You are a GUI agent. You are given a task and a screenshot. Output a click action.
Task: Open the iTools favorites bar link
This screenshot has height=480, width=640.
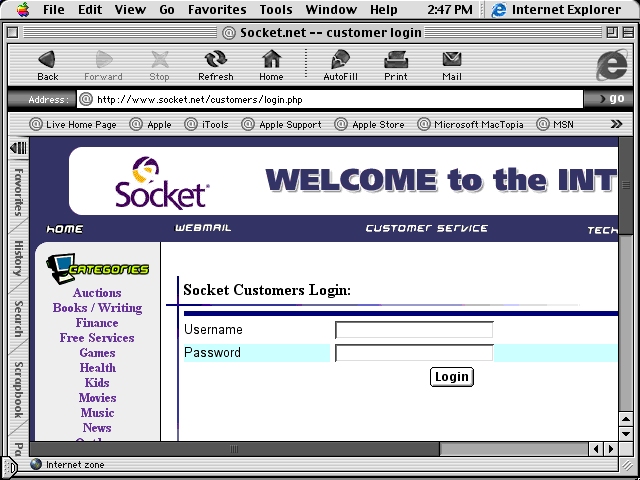[207, 124]
